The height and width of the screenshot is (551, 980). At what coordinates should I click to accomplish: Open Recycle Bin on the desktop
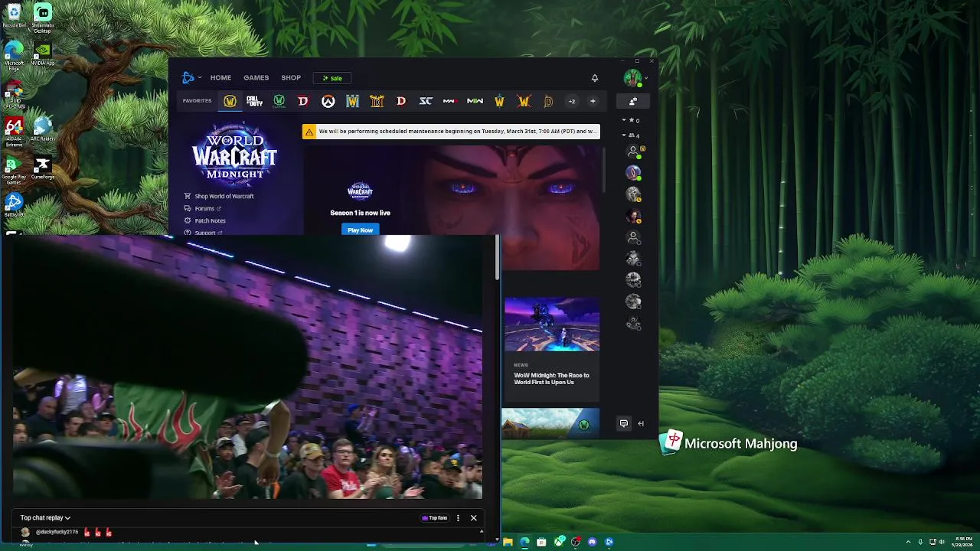coord(14,16)
